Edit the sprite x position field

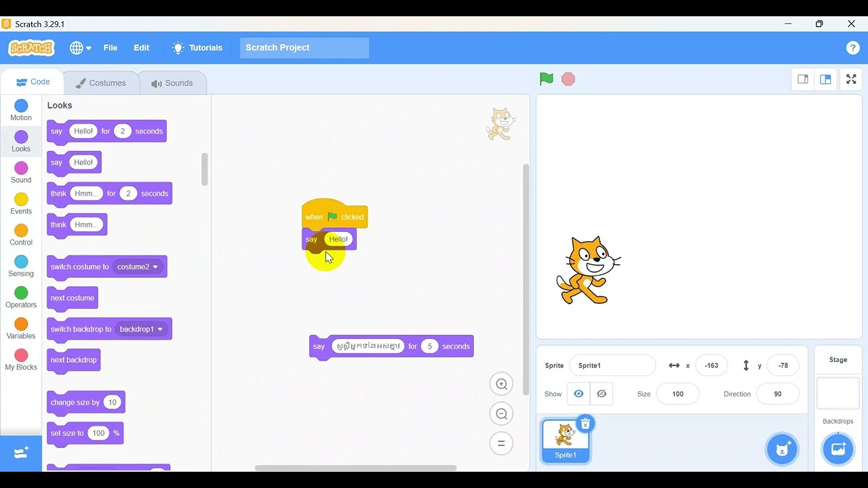click(x=711, y=365)
